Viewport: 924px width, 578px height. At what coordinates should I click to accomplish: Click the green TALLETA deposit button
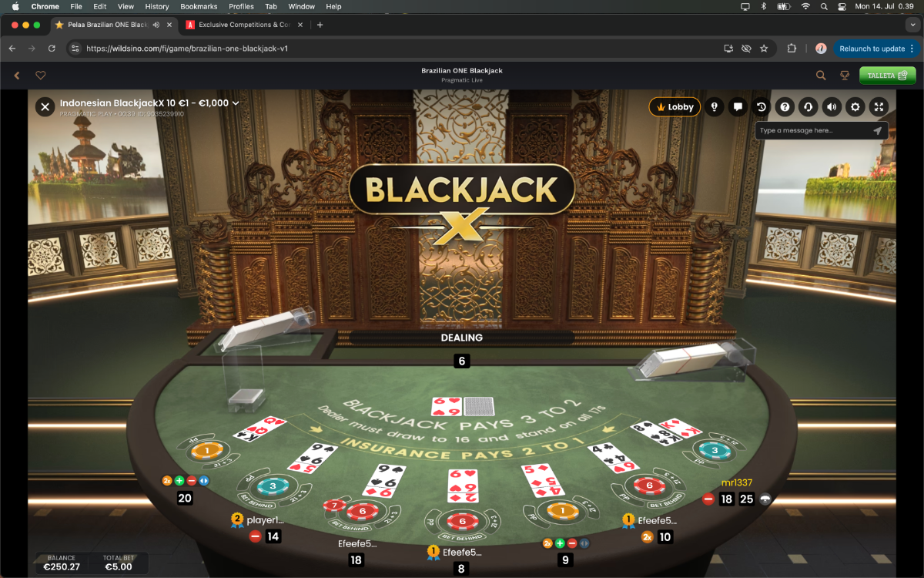pos(888,76)
